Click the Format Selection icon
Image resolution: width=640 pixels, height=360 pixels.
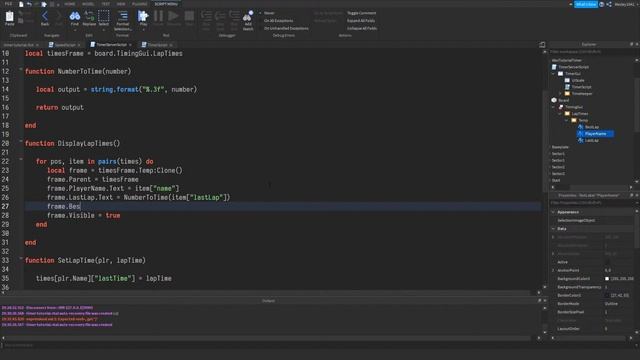point(122,16)
